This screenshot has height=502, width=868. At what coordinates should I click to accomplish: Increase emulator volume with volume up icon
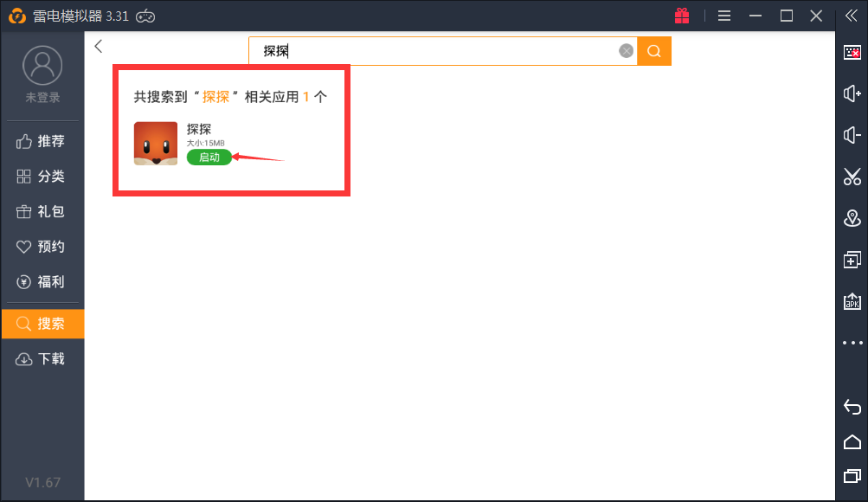coord(852,93)
